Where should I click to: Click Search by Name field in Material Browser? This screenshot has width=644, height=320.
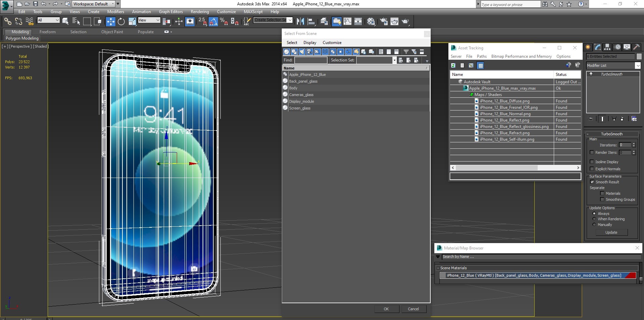(x=541, y=257)
